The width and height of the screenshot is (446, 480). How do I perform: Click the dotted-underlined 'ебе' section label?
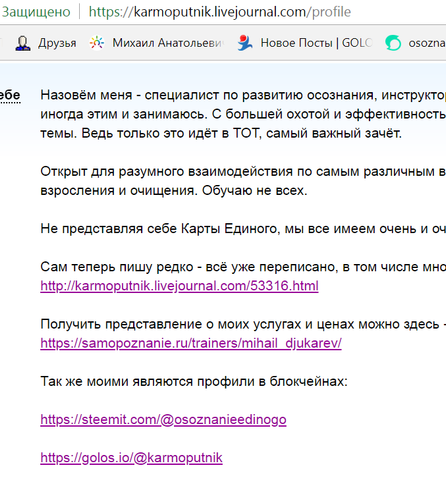tap(10, 95)
